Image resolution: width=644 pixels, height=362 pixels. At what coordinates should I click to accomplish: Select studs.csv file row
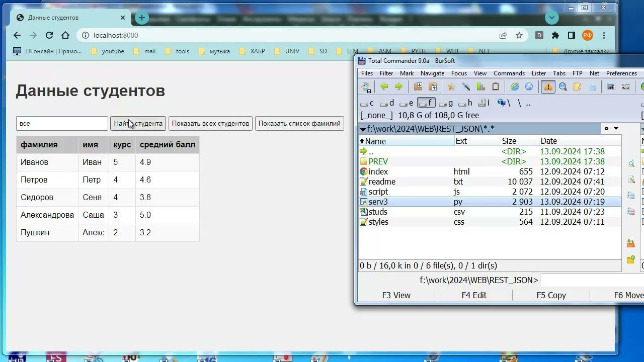[x=490, y=212]
